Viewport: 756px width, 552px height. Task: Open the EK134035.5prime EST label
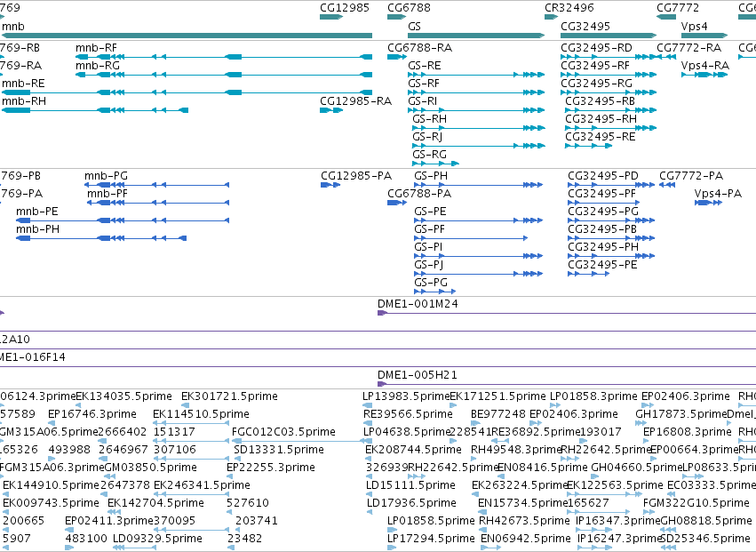tap(123, 396)
